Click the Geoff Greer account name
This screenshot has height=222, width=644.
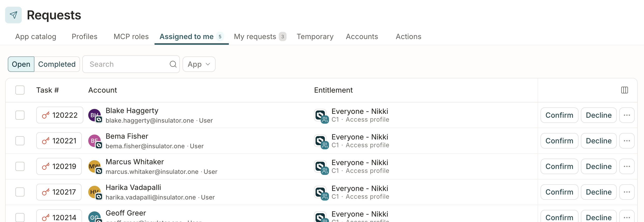[126, 213]
